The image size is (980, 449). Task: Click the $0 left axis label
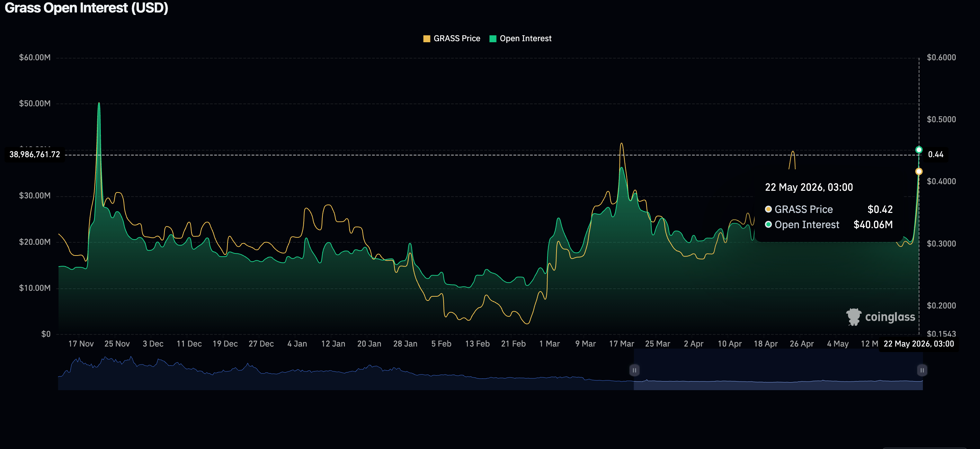tap(46, 334)
